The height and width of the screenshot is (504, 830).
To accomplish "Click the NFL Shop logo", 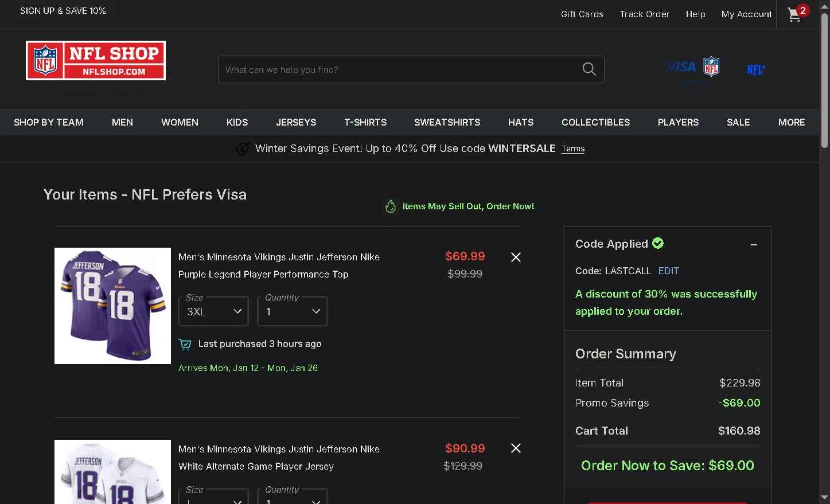I will tap(96, 60).
